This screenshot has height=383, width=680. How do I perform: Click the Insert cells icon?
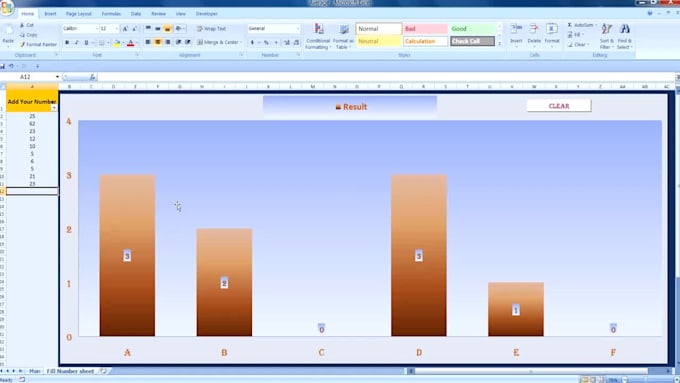pos(516,29)
